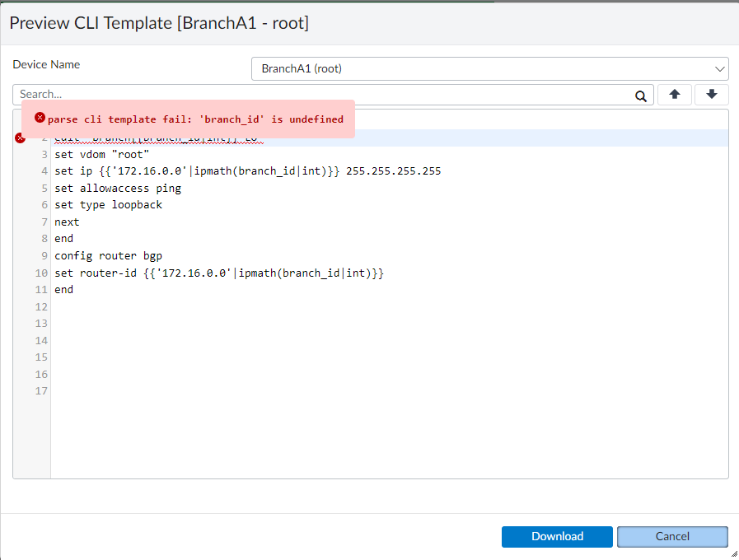Click the red error marker in line gutter
739x560 pixels.
pos(21,138)
